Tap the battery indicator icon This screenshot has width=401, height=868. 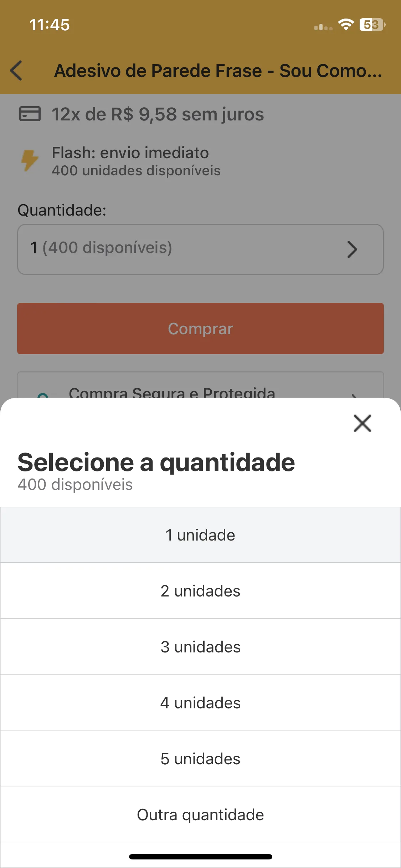[372, 25]
